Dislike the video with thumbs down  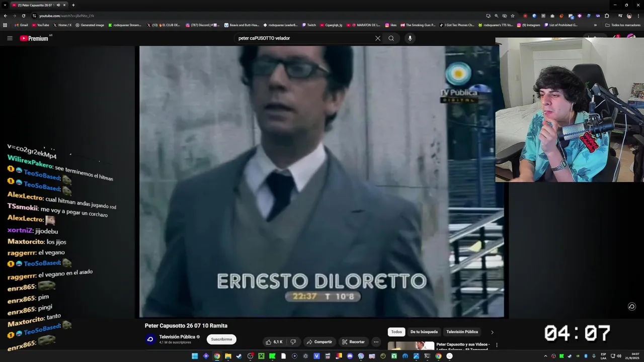pos(293,342)
